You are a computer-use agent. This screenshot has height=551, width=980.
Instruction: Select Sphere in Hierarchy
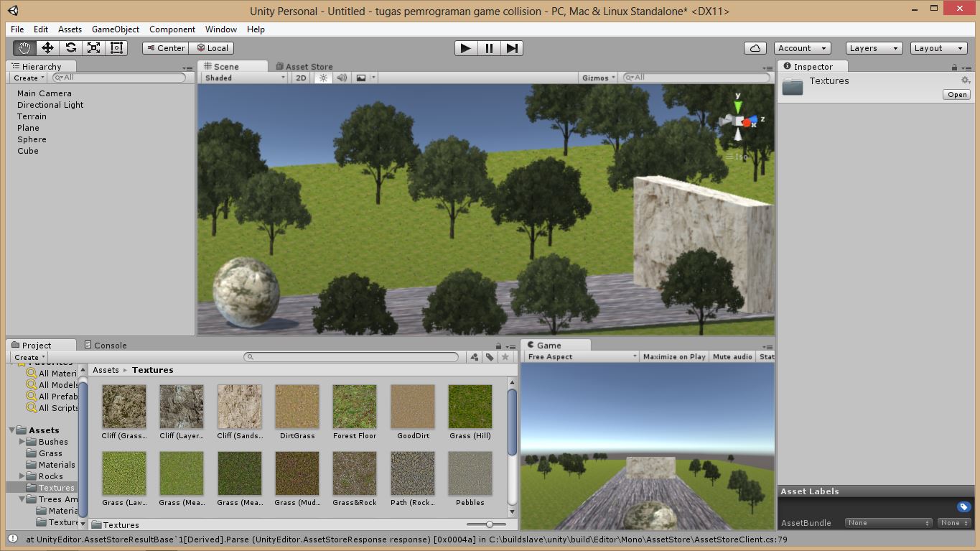coord(32,139)
